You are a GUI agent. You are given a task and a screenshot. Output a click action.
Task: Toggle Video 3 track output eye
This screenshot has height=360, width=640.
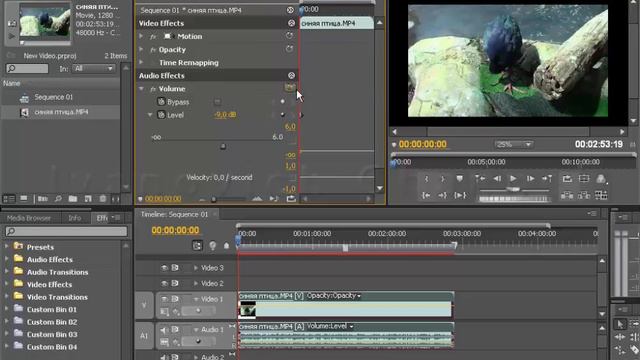(164, 268)
